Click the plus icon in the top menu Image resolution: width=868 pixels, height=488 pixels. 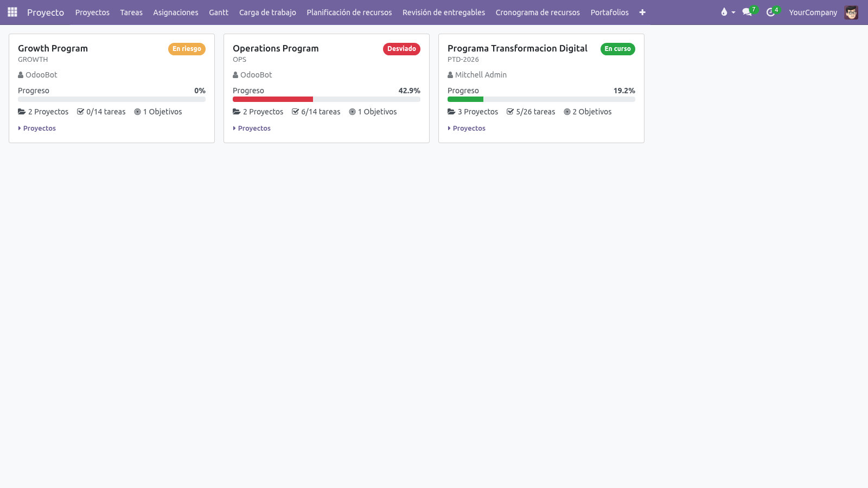(x=642, y=12)
